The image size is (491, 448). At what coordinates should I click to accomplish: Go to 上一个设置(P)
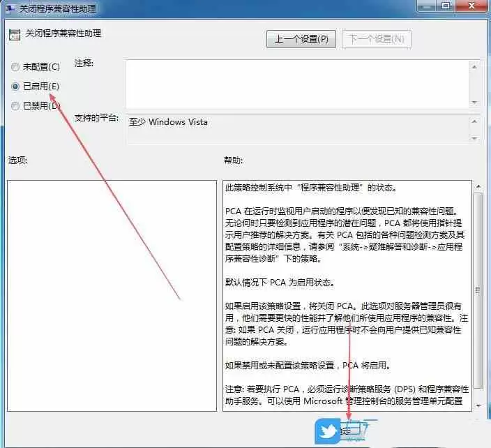pos(301,39)
